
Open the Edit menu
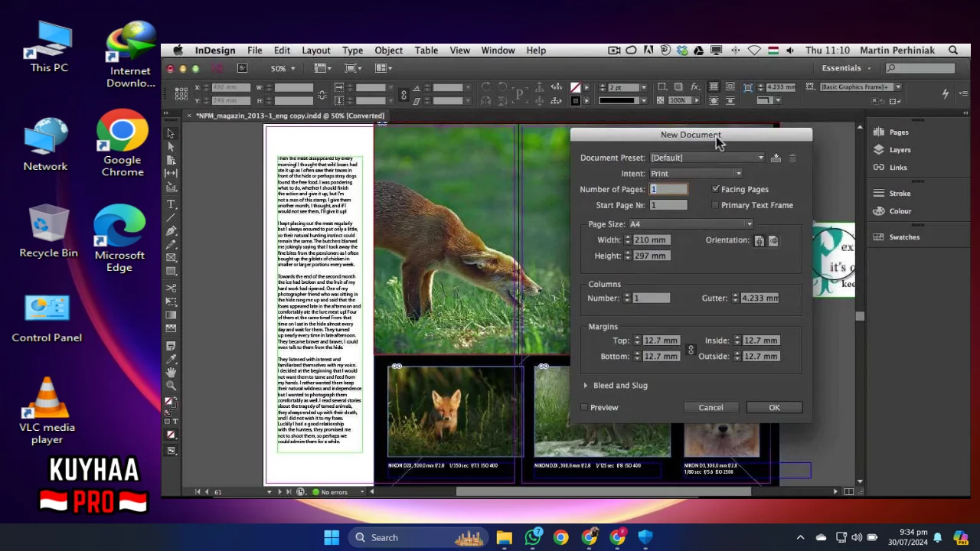(282, 51)
